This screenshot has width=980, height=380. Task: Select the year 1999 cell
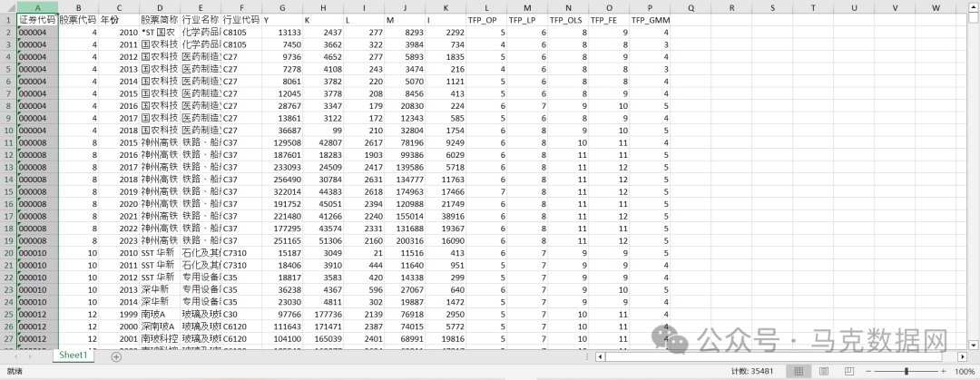120,313
